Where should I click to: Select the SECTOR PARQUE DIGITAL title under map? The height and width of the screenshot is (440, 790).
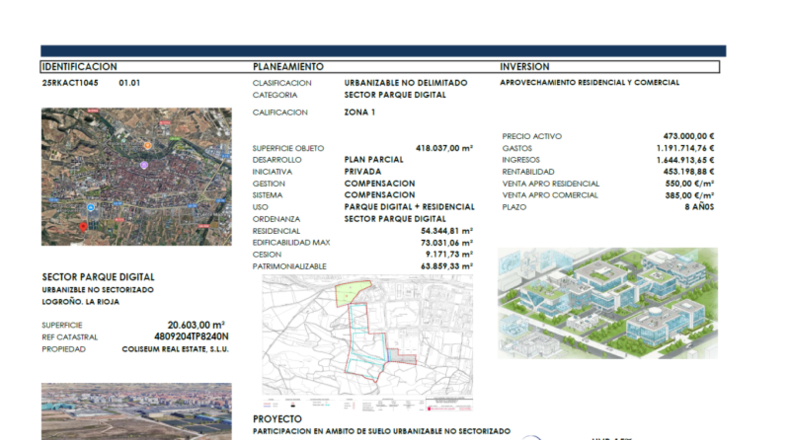click(98, 277)
